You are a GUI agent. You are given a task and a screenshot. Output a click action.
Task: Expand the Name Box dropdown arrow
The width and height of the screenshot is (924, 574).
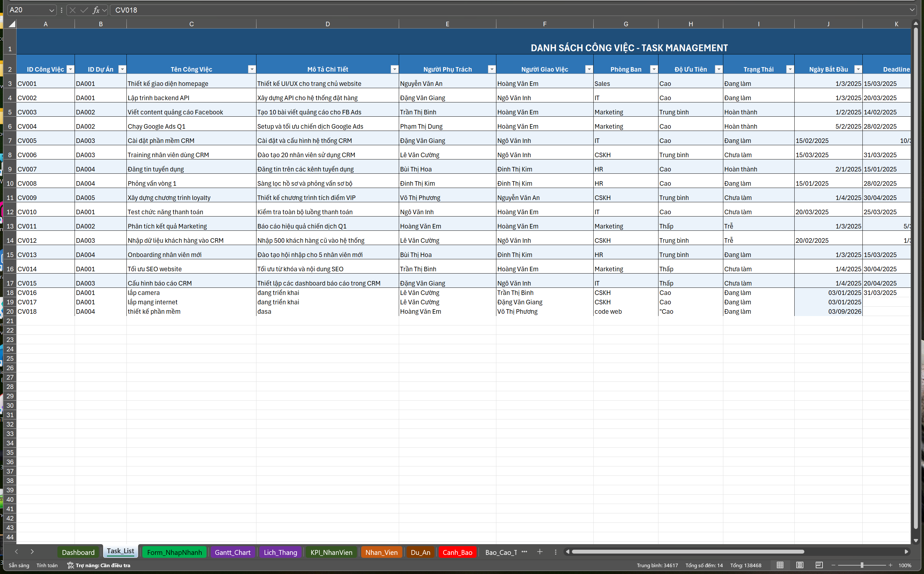click(51, 10)
